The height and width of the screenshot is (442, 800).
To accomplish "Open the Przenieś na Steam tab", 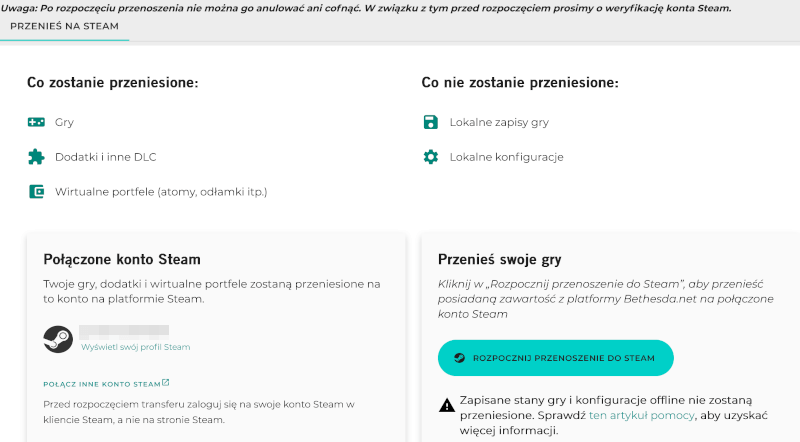I will point(64,26).
